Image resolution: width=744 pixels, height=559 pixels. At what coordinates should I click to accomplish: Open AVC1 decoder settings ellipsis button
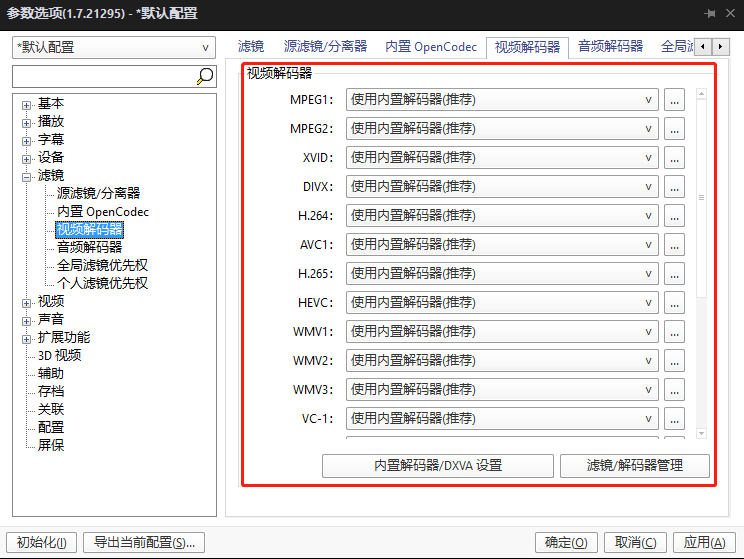(674, 245)
